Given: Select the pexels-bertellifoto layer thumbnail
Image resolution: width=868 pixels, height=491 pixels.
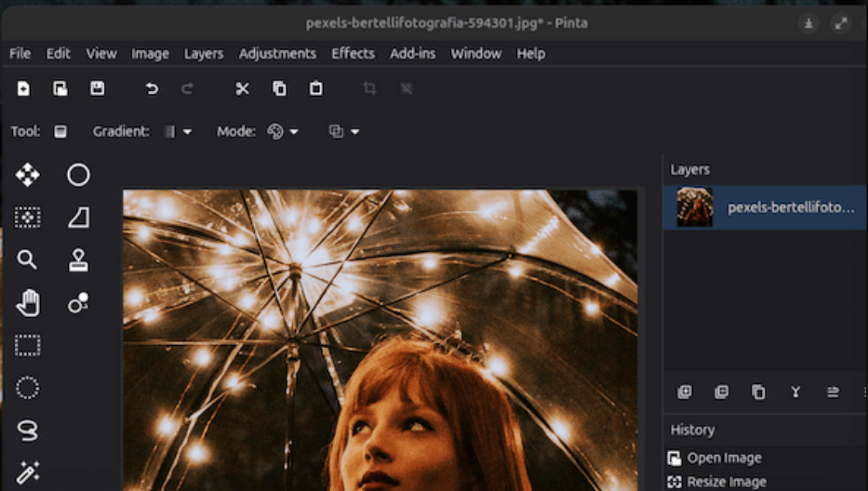Looking at the screenshot, I should point(695,207).
